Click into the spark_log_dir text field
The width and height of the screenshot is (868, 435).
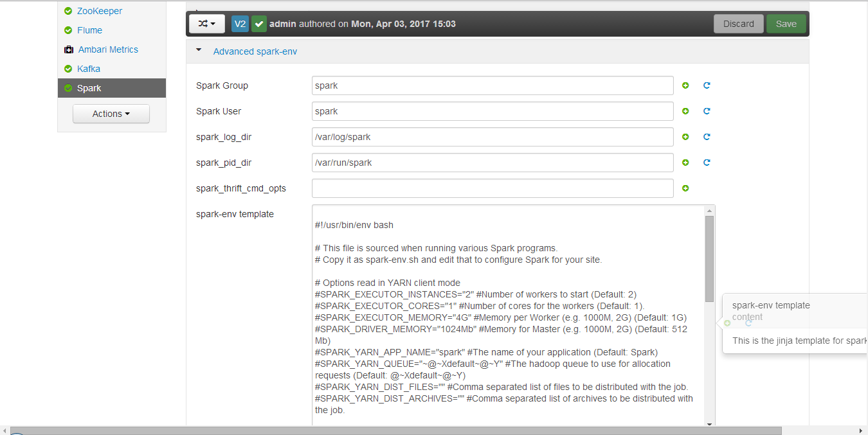click(x=493, y=137)
